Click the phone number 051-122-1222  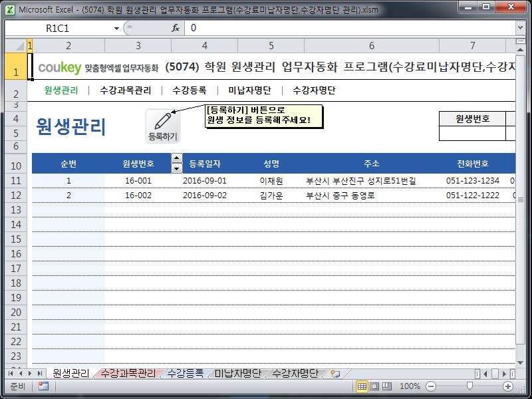click(473, 196)
